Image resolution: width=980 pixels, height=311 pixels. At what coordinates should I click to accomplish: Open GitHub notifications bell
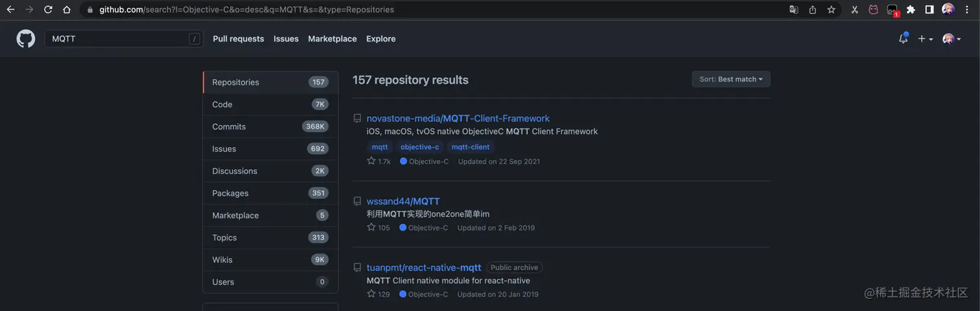(903, 39)
